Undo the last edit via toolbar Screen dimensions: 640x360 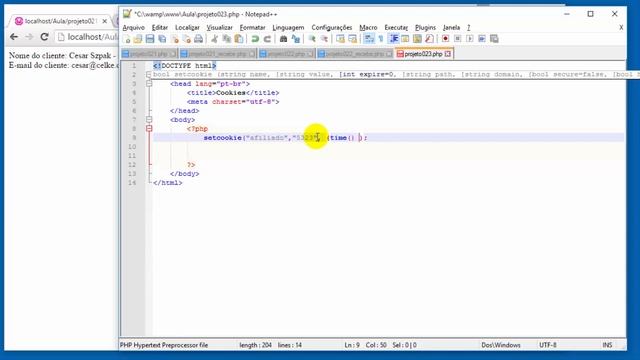point(255,39)
